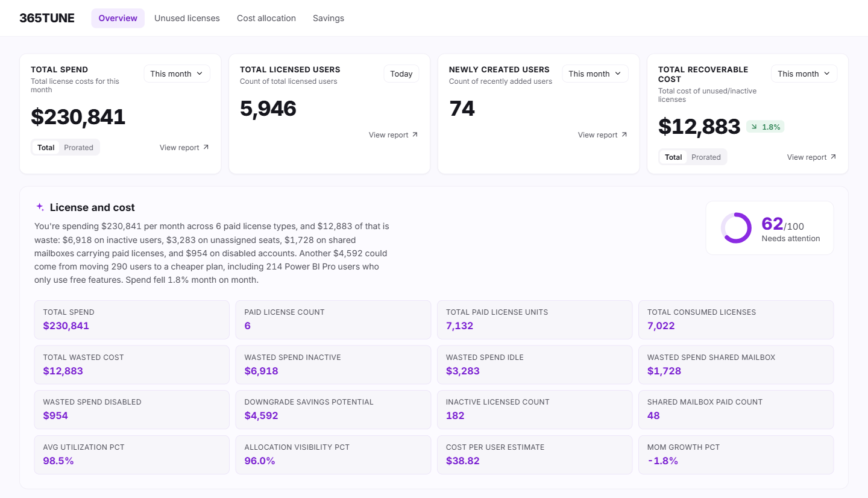Click the Inactive Licensed Count value 182
Screen dimensions: 868x498
click(x=455, y=415)
